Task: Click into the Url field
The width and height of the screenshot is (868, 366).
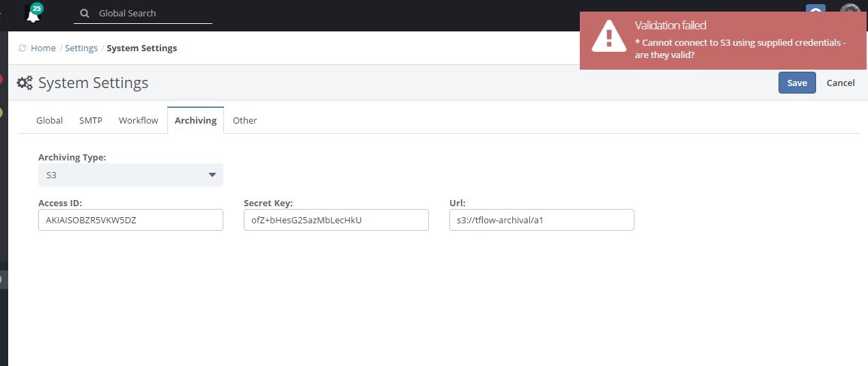Action: pyautogui.click(x=542, y=220)
